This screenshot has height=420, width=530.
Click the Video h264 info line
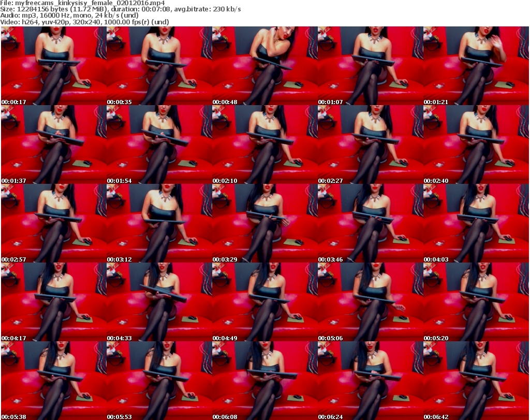(84, 22)
